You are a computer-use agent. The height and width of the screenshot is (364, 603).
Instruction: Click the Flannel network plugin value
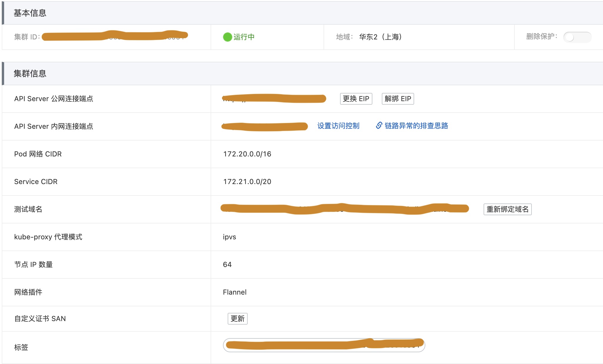click(x=235, y=292)
